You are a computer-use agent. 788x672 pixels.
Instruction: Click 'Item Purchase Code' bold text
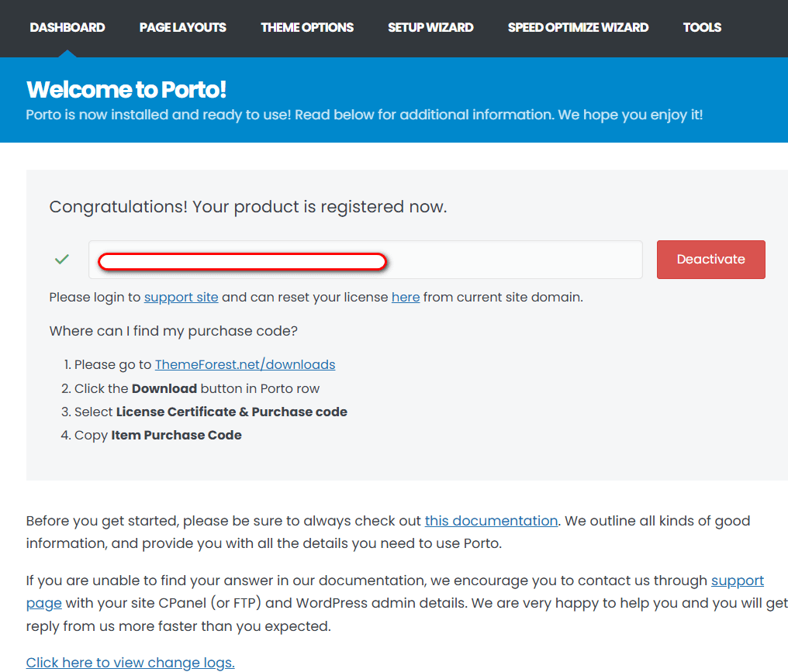[176, 435]
